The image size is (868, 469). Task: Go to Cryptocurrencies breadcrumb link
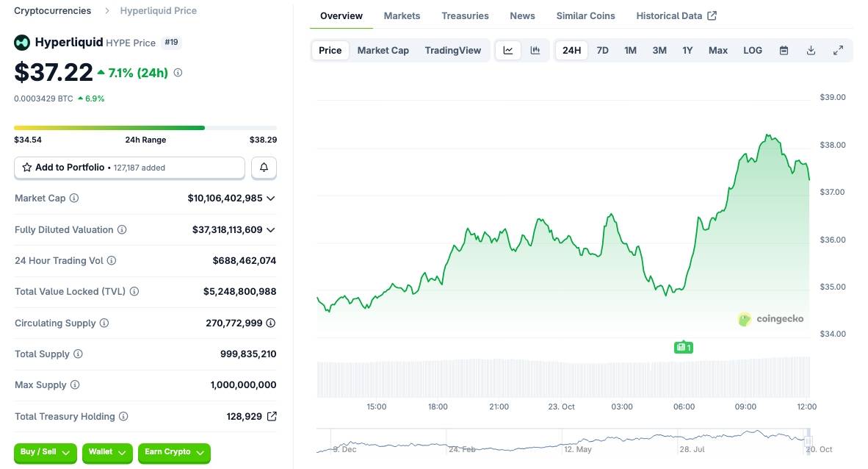[53, 11]
